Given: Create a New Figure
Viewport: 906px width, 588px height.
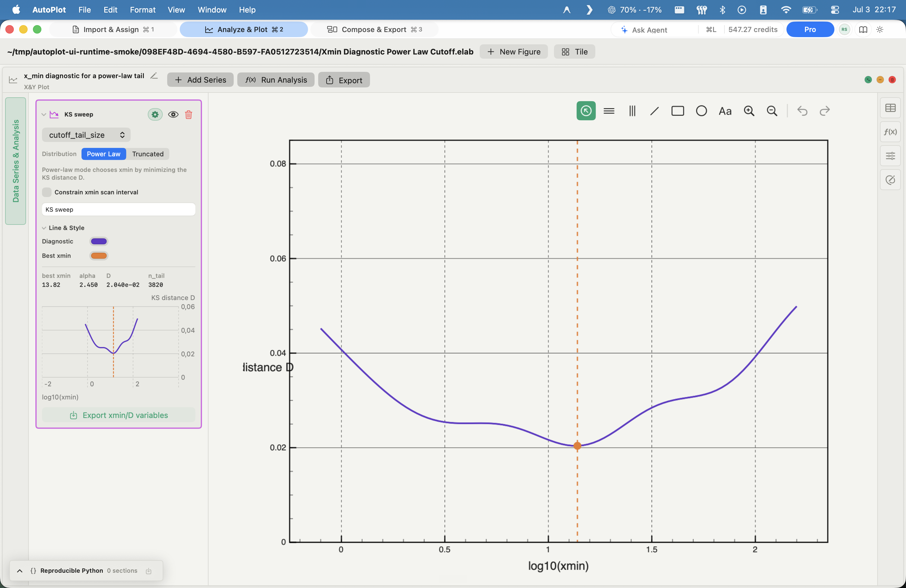Looking at the screenshot, I should click(514, 51).
